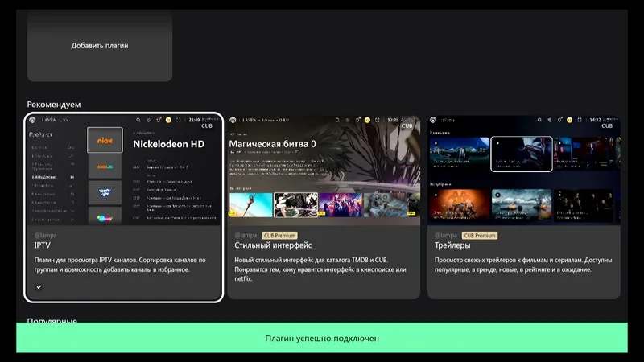Image resolution: width=644 pixels, height=362 pixels.
Task: Click the "Стильный интерфейс" plugin title
Action: 273,245
